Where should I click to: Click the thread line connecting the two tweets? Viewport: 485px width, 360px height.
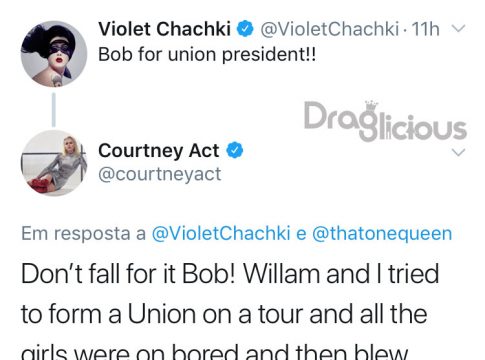click(54, 109)
